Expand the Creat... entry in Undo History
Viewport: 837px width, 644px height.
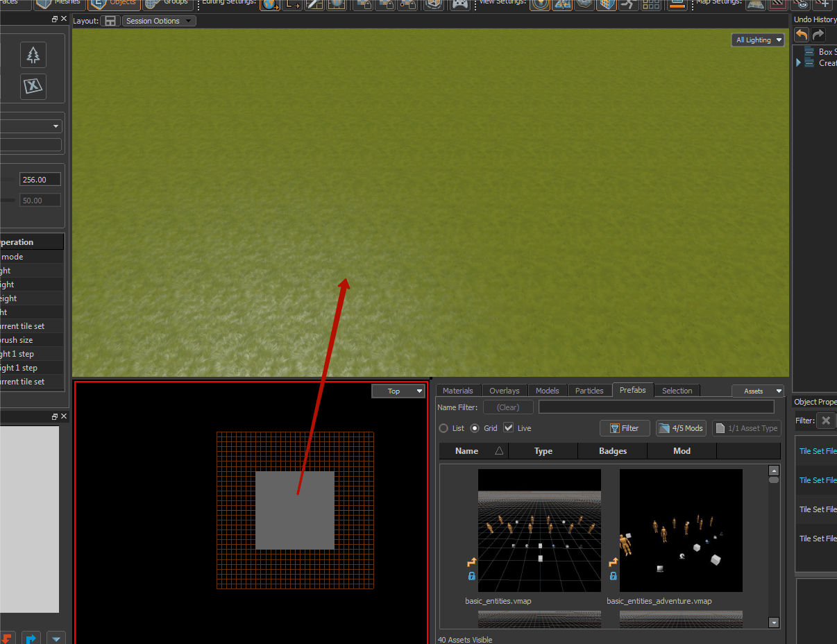[798, 62]
